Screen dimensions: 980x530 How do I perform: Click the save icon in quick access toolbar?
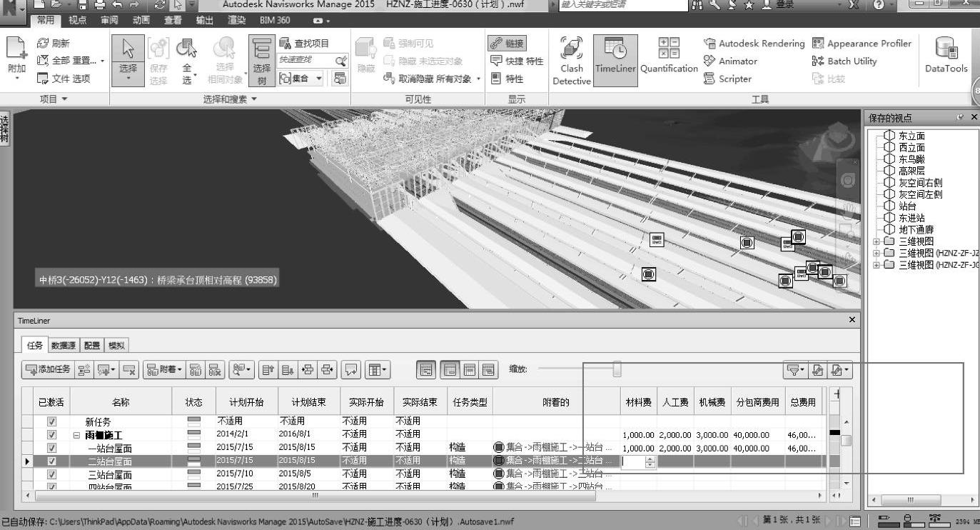tap(83, 6)
